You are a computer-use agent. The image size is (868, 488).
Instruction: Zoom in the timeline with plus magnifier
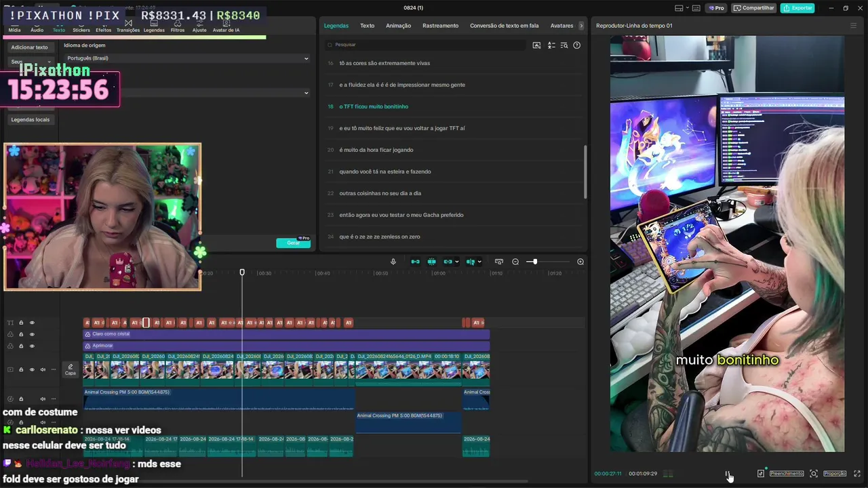pyautogui.click(x=580, y=262)
